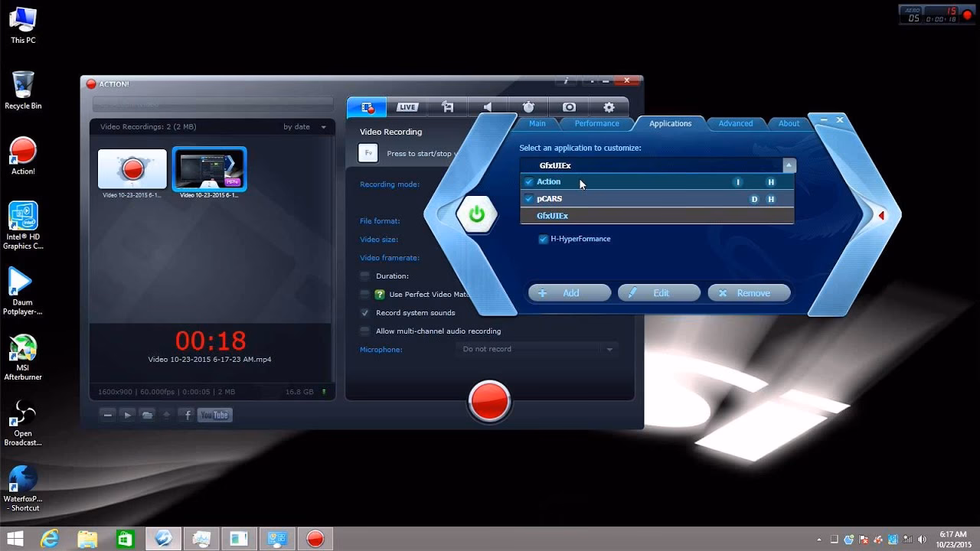Upload the recording to YouTube

(215, 415)
